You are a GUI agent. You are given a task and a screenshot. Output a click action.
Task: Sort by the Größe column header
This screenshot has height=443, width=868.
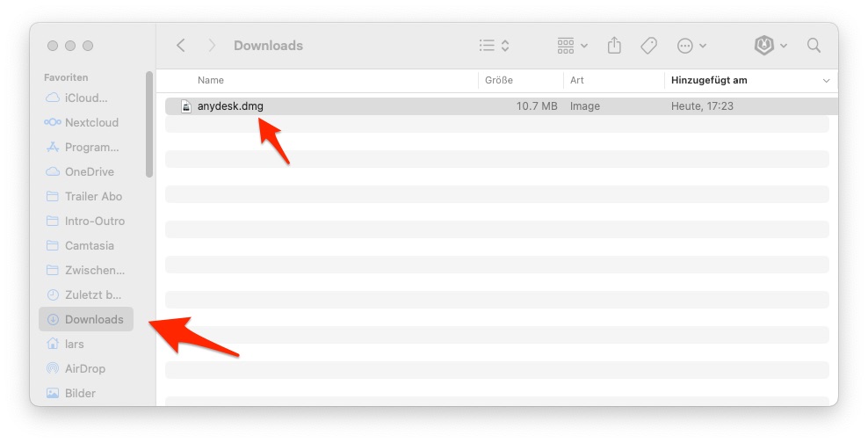(499, 80)
